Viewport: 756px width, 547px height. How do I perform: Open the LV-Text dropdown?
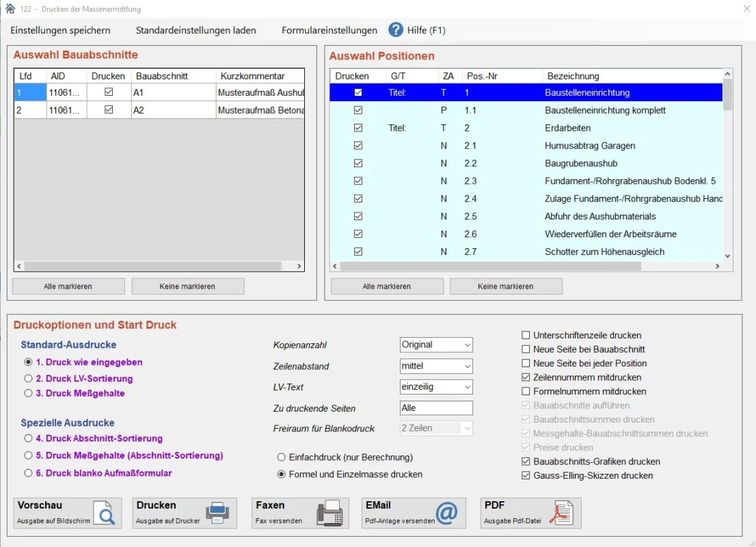436,387
